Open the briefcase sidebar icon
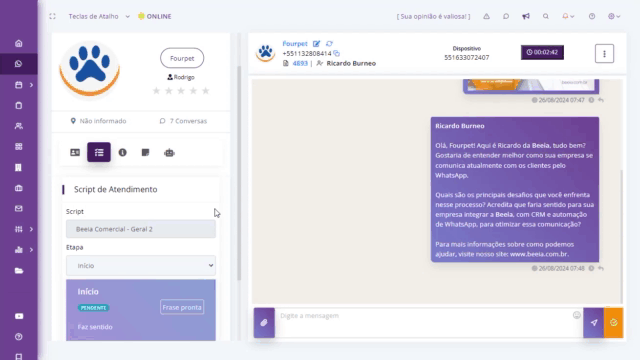The width and height of the screenshot is (640, 360). pyautogui.click(x=19, y=188)
